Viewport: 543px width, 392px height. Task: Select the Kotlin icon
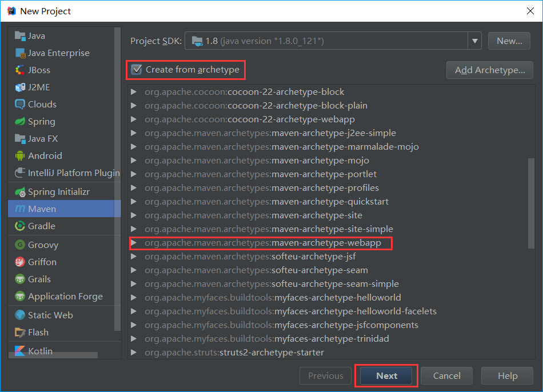(20, 351)
